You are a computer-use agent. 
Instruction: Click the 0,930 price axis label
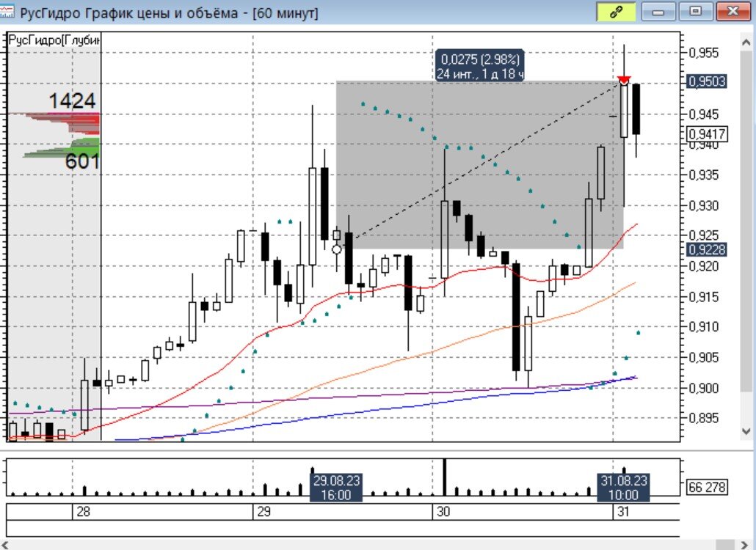pos(705,205)
